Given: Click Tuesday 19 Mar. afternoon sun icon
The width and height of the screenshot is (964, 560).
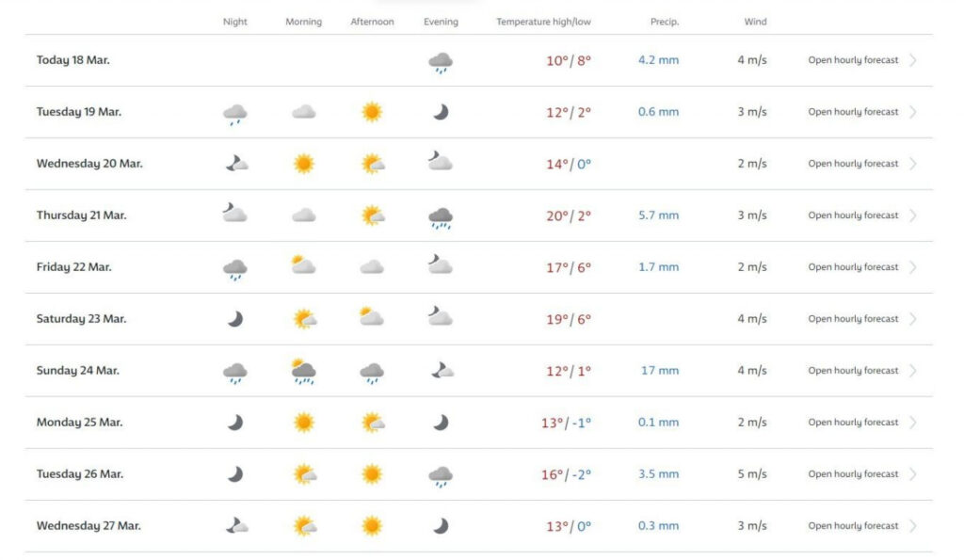Looking at the screenshot, I should tap(372, 112).
